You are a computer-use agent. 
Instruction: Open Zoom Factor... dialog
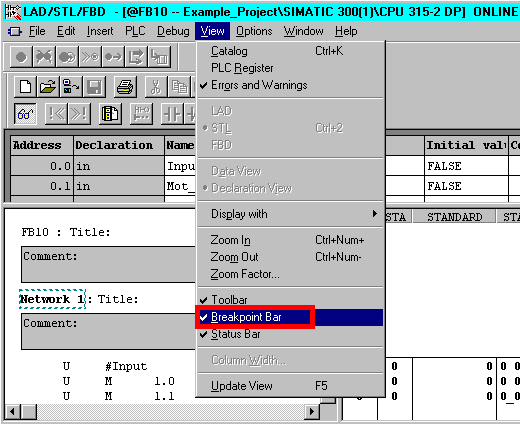point(290,274)
